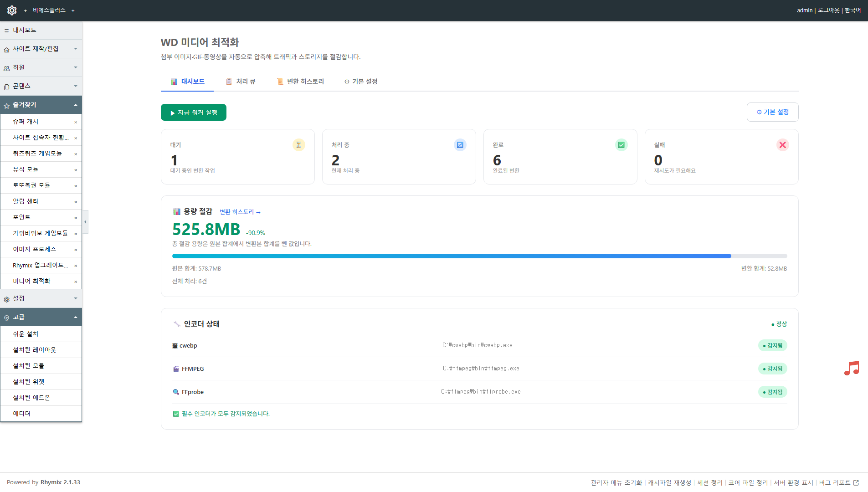The height and width of the screenshot is (492, 868).
Task: Click the refresh icon in 처리 중 card
Action: [460, 145]
